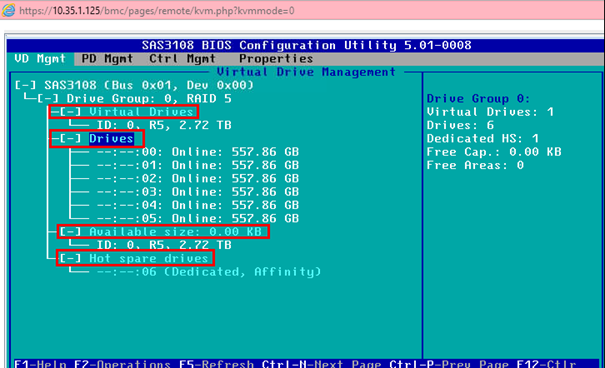This screenshot has width=605, height=368.
Task: Click the Internet Explorer page icon
Action: [x=8, y=10]
